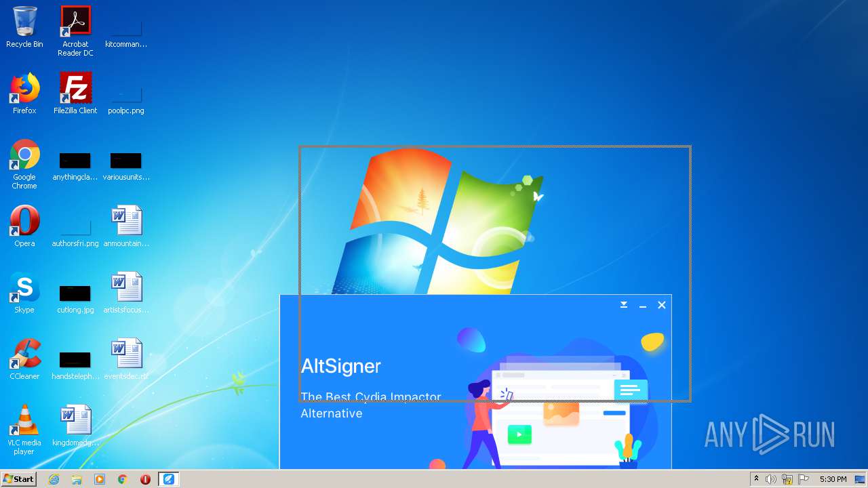Viewport: 868px width, 488px height.
Task: Click the green play illustration in AltSigner
Action: tap(519, 434)
